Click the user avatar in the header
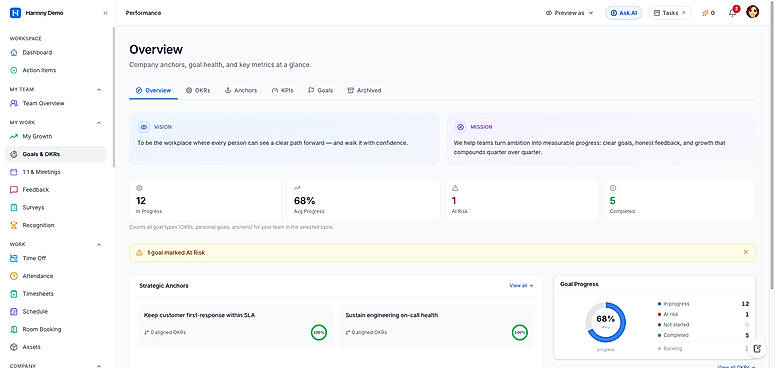Image resolution: width=775 pixels, height=368 pixels. (x=752, y=12)
